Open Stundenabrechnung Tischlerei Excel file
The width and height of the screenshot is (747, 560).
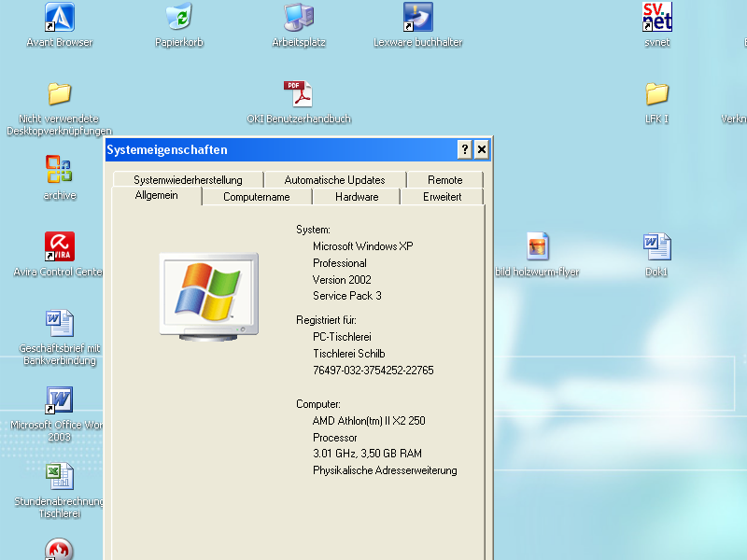coord(60,491)
